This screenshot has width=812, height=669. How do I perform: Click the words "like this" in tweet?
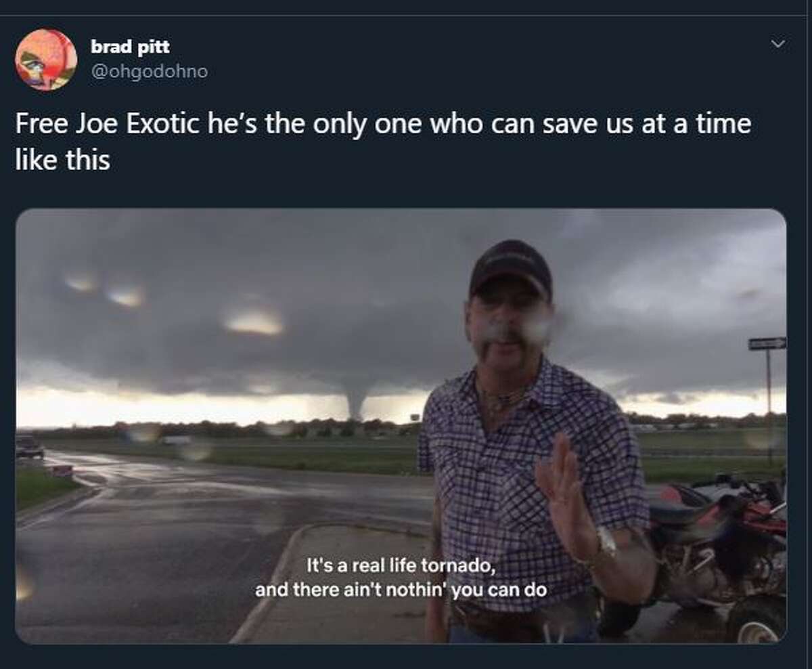tap(62, 160)
